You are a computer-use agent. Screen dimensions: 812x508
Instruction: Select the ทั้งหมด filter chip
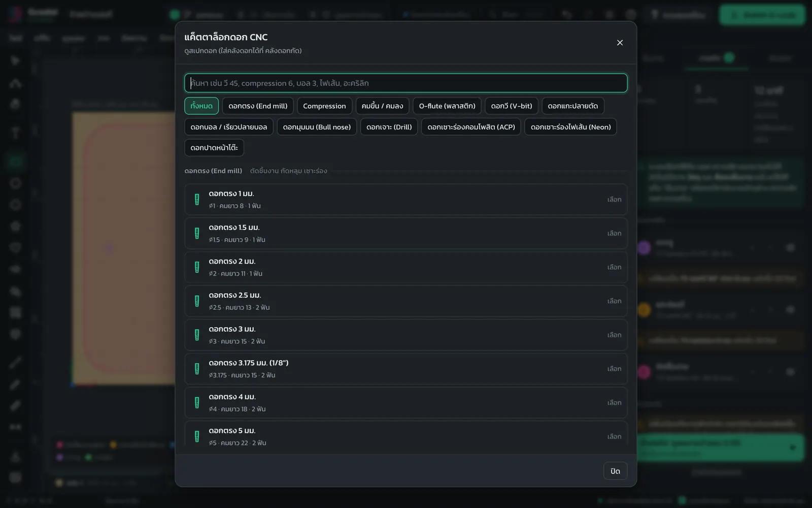(x=201, y=106)
